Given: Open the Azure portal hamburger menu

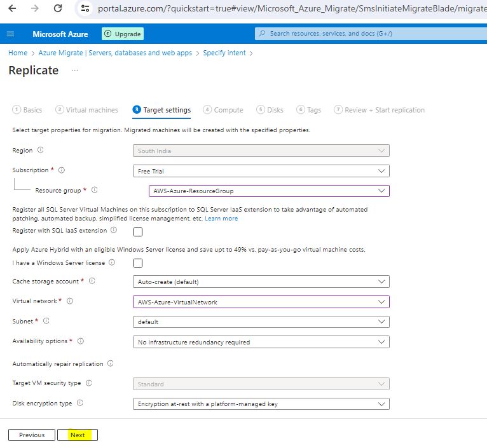Looking at the screenshot, I should [10, 34].
